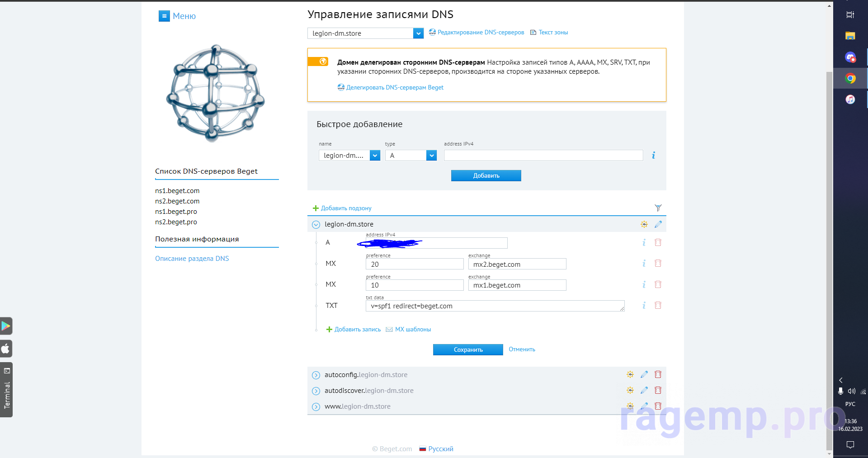Click the gear settings icon for legion-dm.store

644,224
